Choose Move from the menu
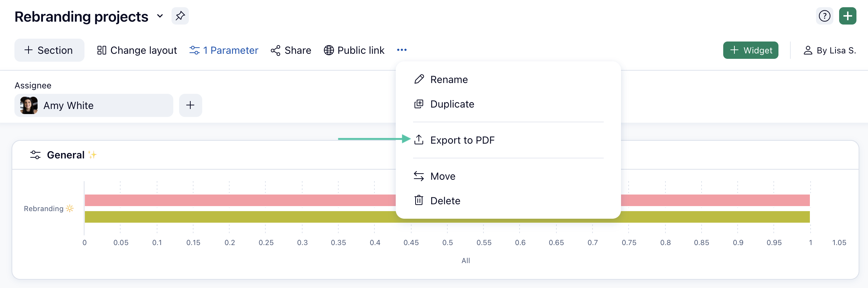This screenshot has width=868, height=288. [x=442, y=176]
